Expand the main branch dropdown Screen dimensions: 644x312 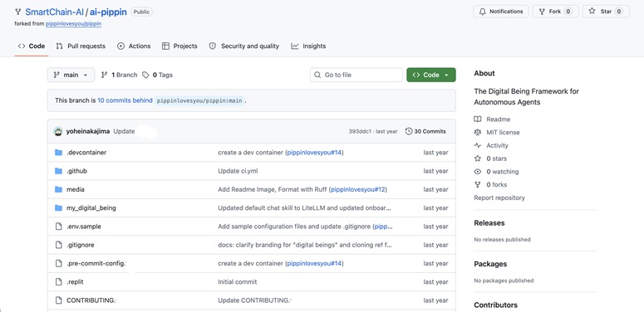pos(71,75)
